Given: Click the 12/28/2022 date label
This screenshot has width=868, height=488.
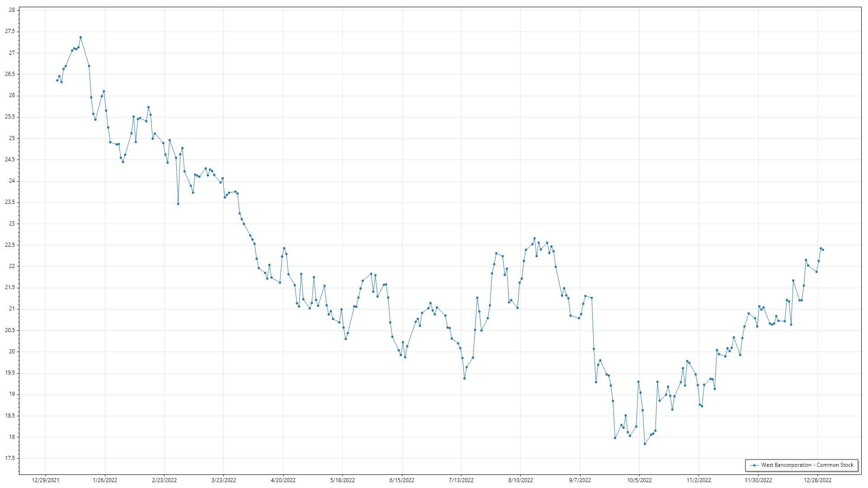Looking at the screenshot, I should (x=817, y=480).
